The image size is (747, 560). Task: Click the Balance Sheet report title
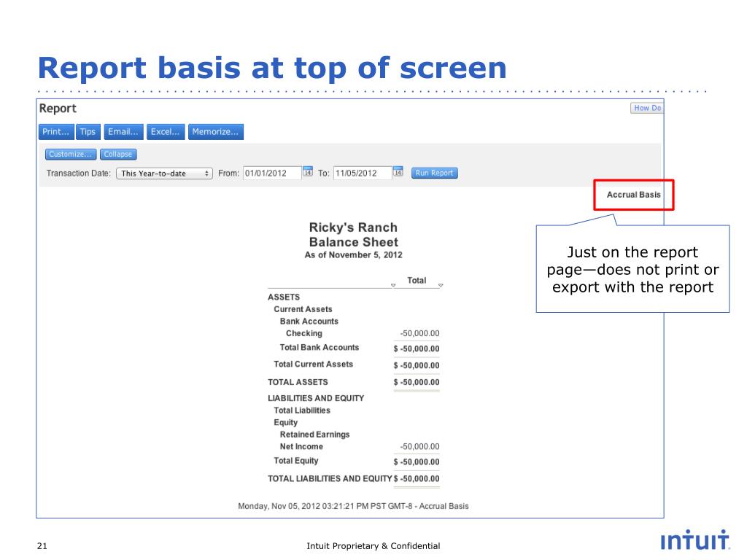pyautogui.click(x=354, y=242)
